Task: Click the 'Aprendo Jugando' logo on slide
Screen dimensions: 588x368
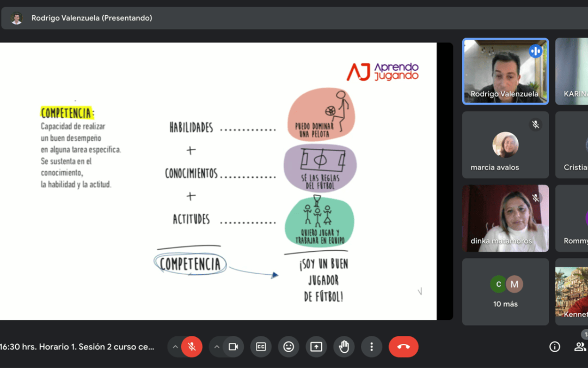Action: pyautogui.click(x=383, y=72)
